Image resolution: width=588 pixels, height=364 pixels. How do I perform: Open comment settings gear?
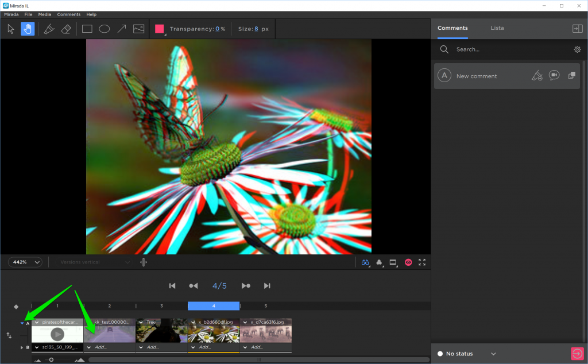coord(578,49)
